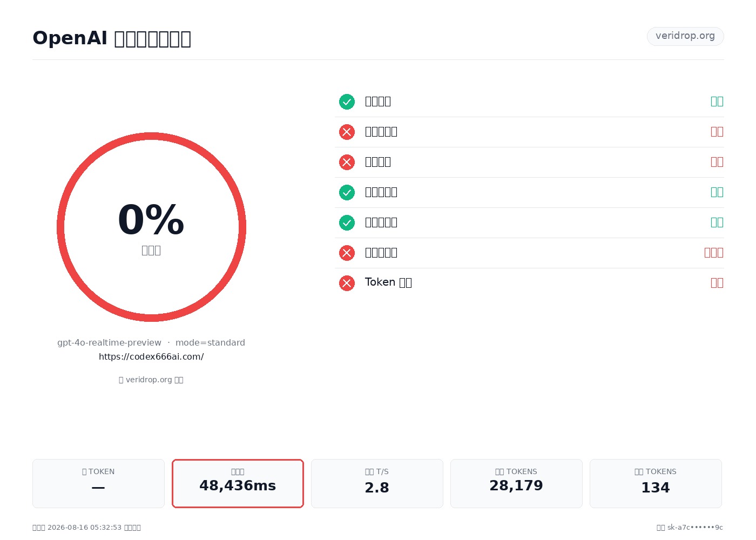
Task: Click the red status text in Token row
Action: click(x=717, y=283)
